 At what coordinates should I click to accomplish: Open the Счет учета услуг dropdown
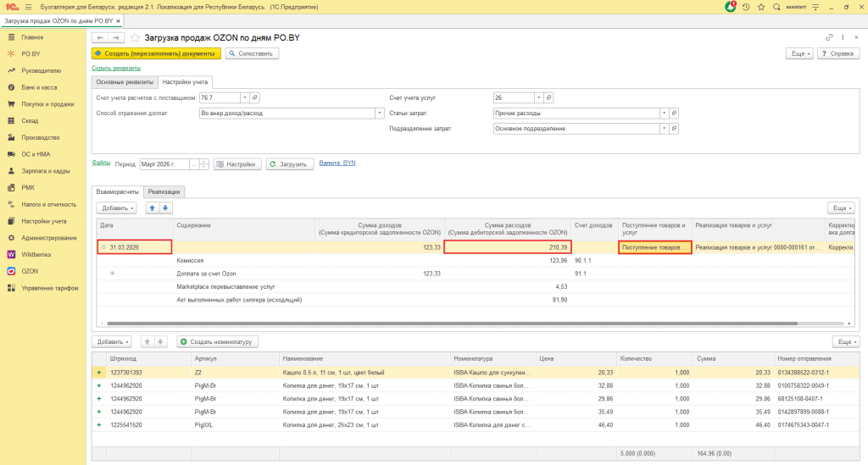click(538, 97)
